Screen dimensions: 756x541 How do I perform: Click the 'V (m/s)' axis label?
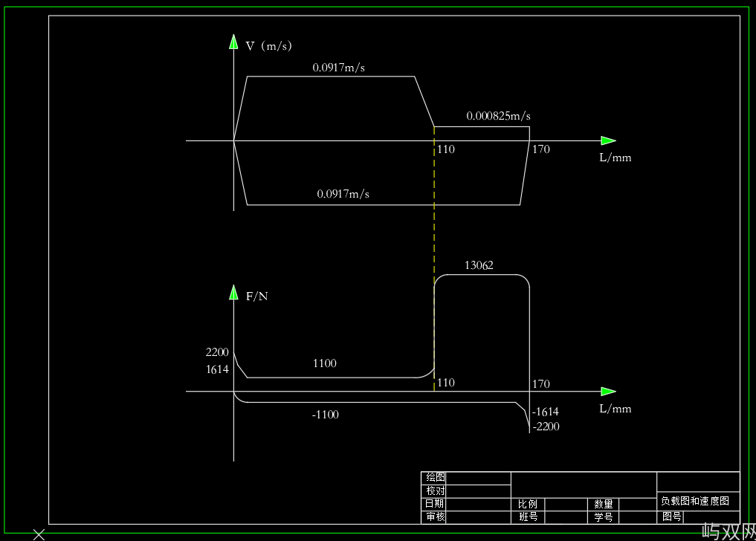[268, 46]
